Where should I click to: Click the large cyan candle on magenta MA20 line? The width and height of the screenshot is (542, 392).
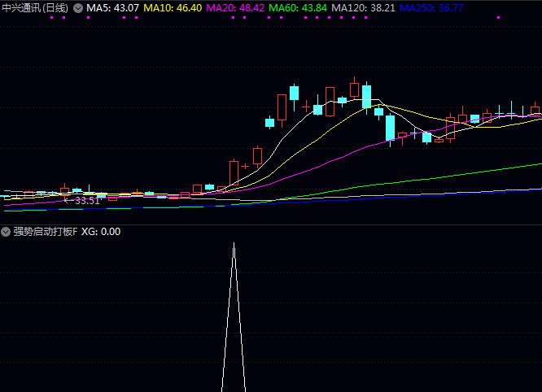click(x=390, y=128)
